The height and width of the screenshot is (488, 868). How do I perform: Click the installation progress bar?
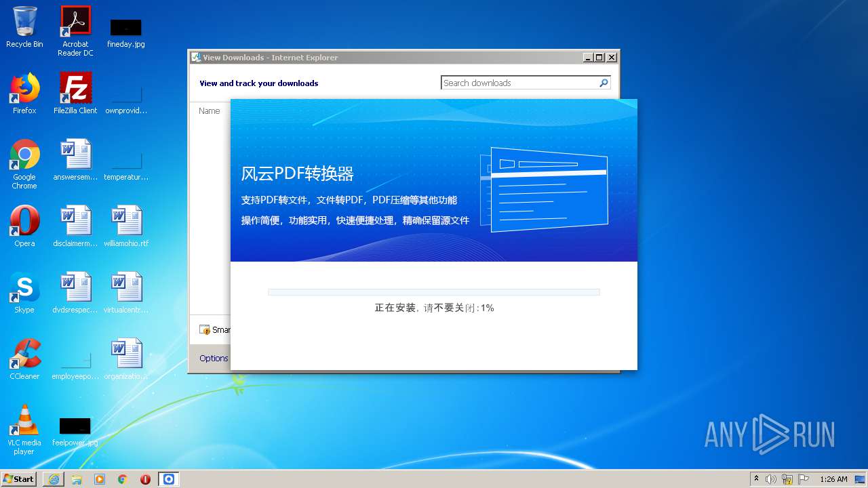tap(434, 292)
